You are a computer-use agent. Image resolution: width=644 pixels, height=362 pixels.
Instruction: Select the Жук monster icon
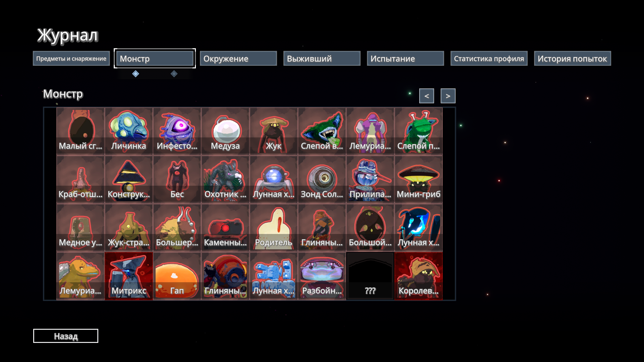pos(273,131)
